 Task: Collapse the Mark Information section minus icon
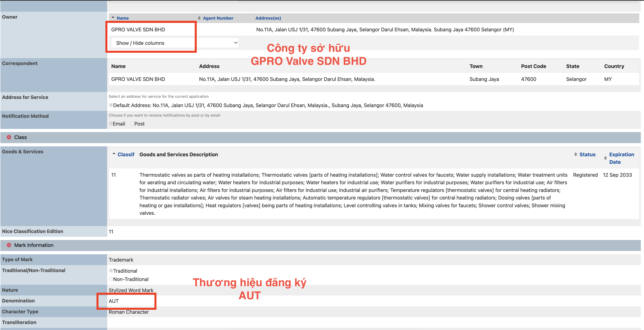point(9,245)
